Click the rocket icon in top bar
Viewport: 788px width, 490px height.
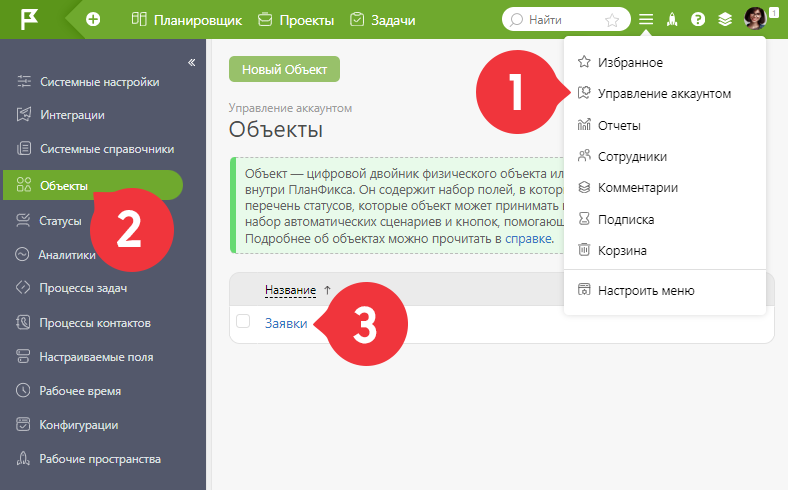(x=672, y=20)
